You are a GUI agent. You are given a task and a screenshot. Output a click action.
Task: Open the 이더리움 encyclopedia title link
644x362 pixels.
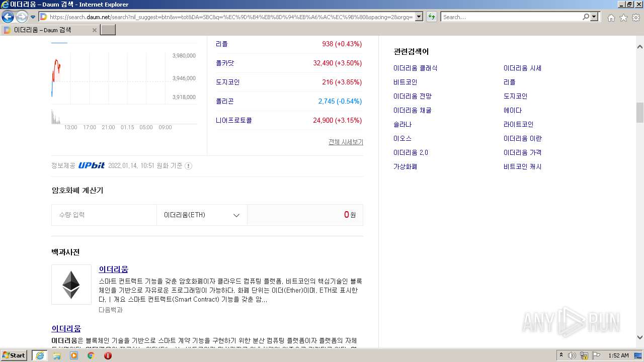tap(113, 269)
